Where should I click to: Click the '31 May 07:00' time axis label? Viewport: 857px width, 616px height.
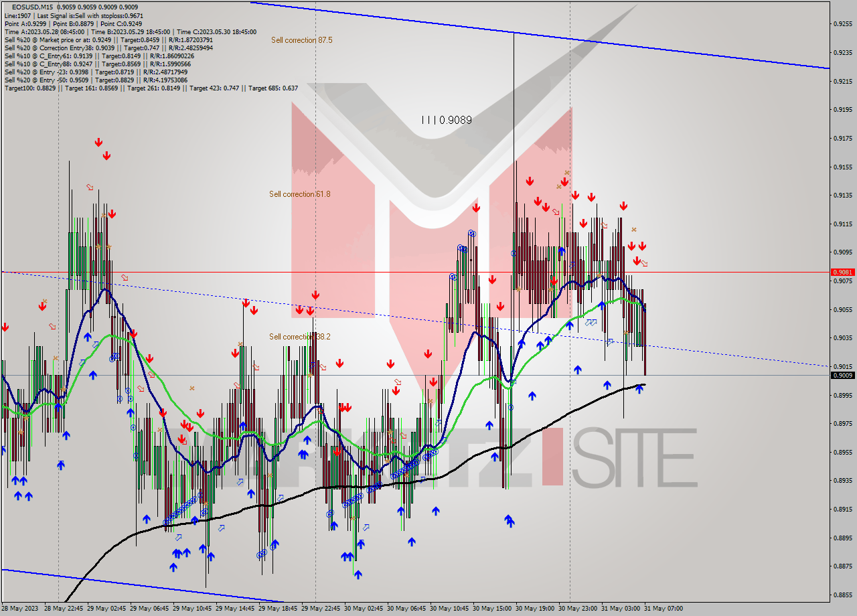pos(664,609)
